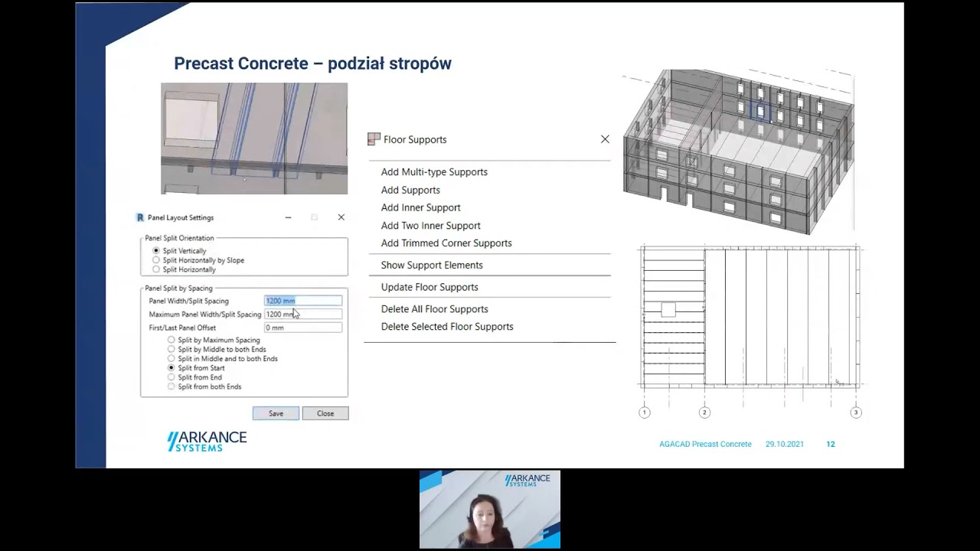Choose Delete Selected Floor Supports
This screenshot has height=551, width=980.
pyautogui.click(x=447, y=327)
